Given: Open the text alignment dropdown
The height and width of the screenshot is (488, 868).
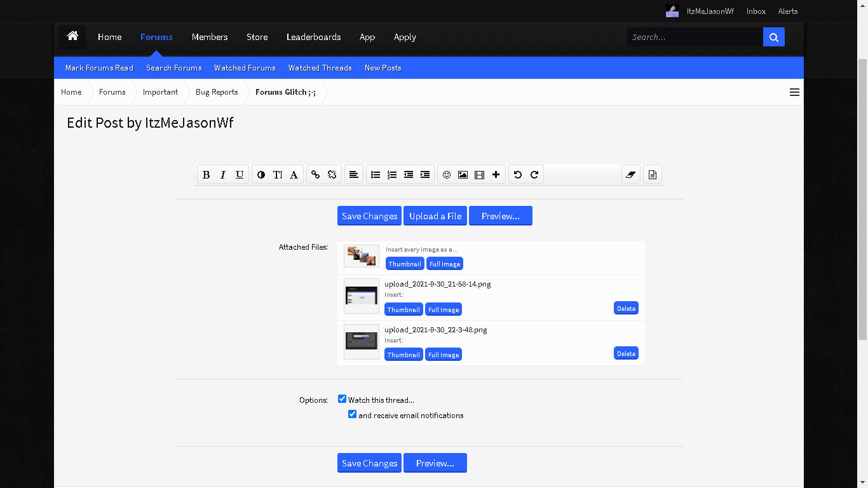Looking at the screenshot, I should 354,175.
